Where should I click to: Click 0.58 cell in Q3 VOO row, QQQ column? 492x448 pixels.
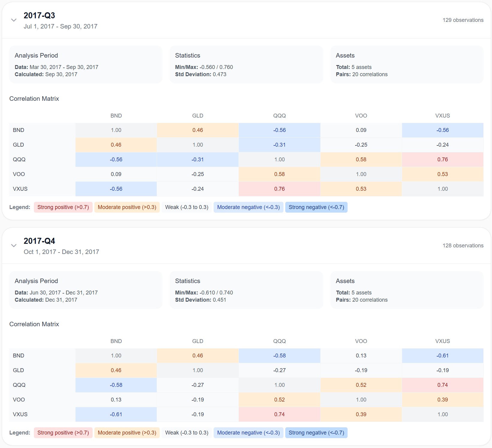point(280,174)
